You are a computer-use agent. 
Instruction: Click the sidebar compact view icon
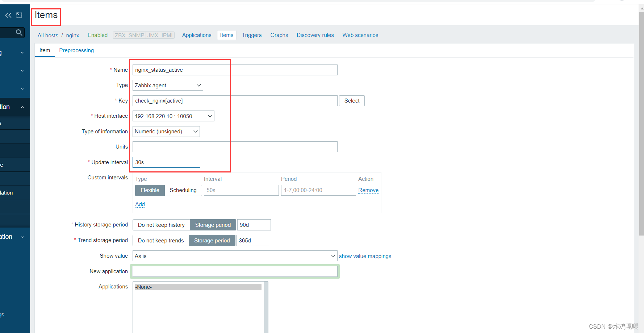(x=19, y=15)
